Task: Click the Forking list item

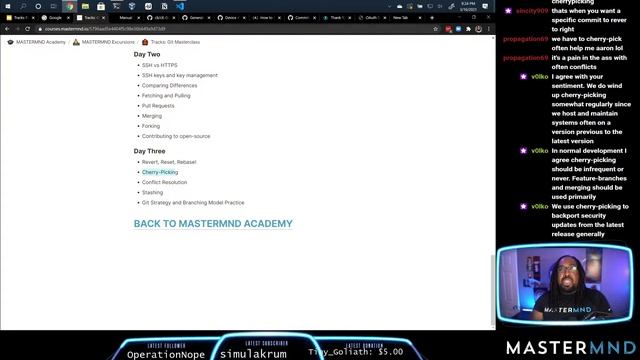Action: [x=151, y=127]
